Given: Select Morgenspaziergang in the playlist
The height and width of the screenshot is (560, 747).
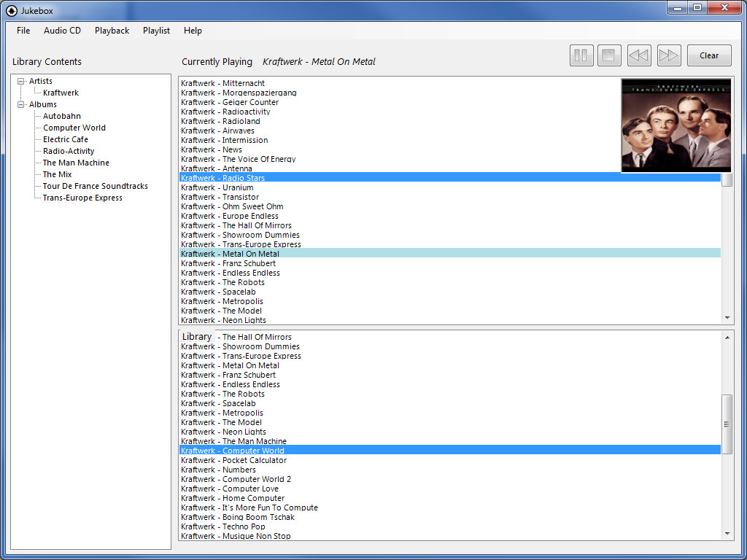Looking at the screenshot, I should click(x=239, y=93).
